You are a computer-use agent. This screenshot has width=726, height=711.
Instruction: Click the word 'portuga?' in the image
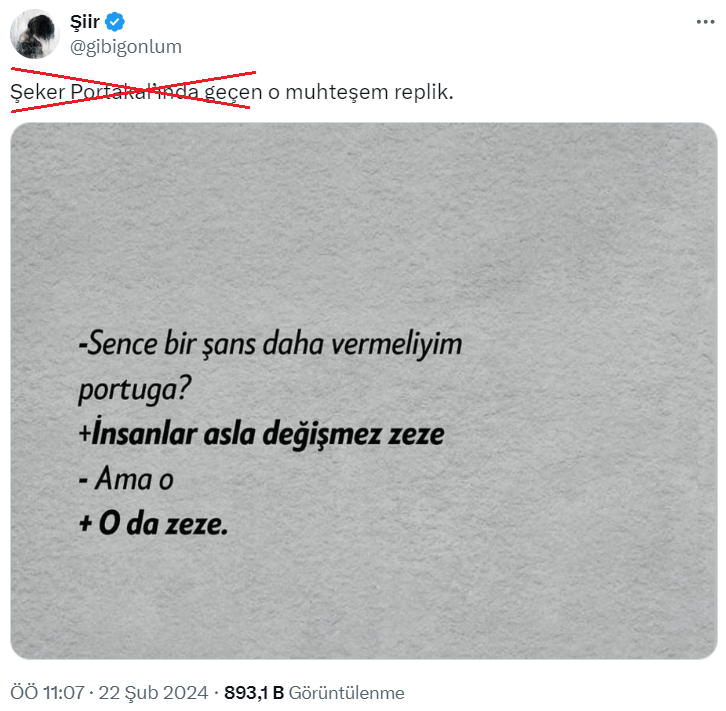coord(135,389)
